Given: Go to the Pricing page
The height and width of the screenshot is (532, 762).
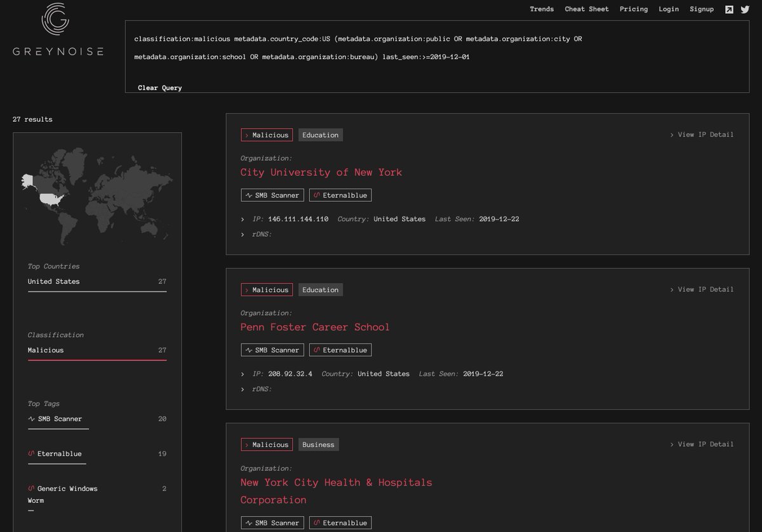Looking at the screenshot, I should click(634, 9).
